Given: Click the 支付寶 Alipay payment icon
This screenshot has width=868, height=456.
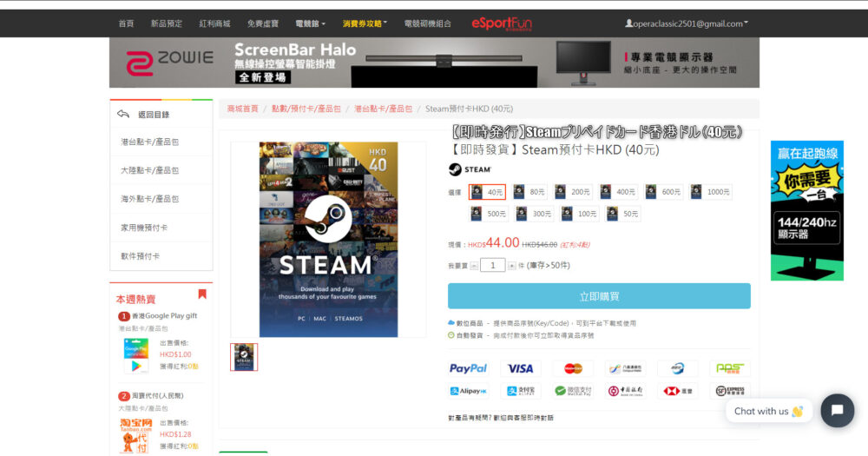Looking at the screenshot, I should 520,391.
